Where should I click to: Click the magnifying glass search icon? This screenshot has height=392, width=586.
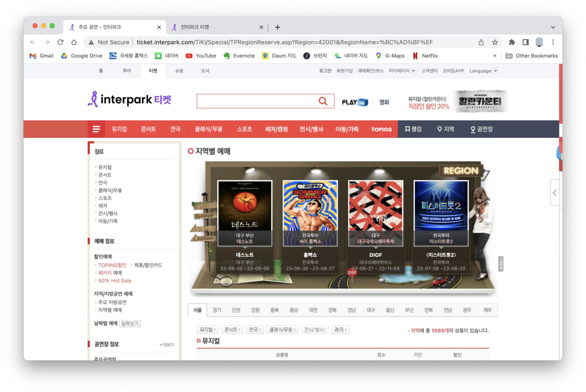point(323,101)
